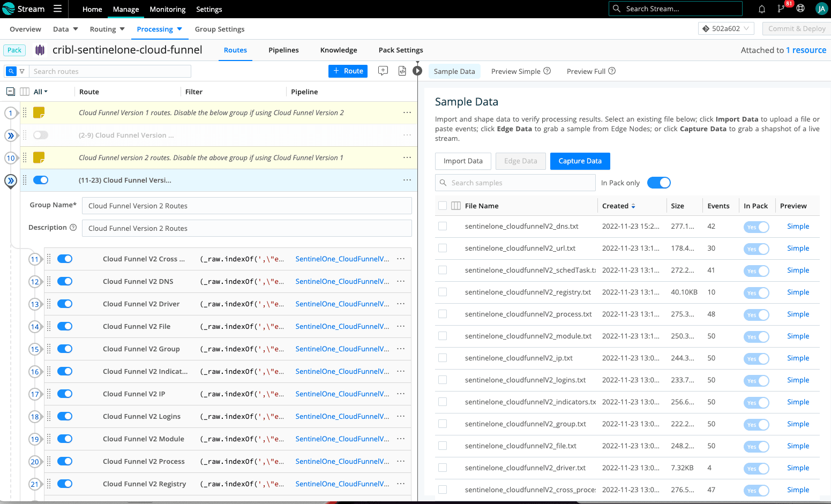Viewport: 831px width, 504px height.
Task: Open the 1 resource link
Action: (x=806, y=50)
